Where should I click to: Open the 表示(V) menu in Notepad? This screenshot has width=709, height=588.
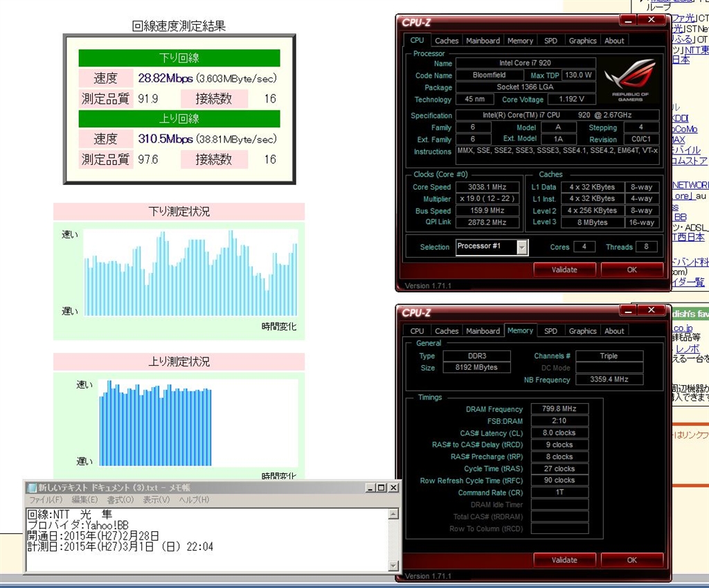156,499
